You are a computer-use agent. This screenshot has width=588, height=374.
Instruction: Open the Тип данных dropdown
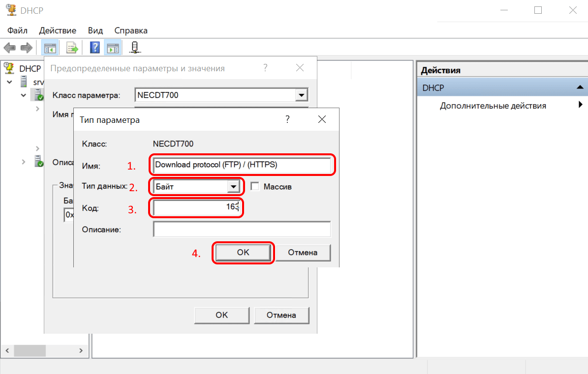click(233, 187)
